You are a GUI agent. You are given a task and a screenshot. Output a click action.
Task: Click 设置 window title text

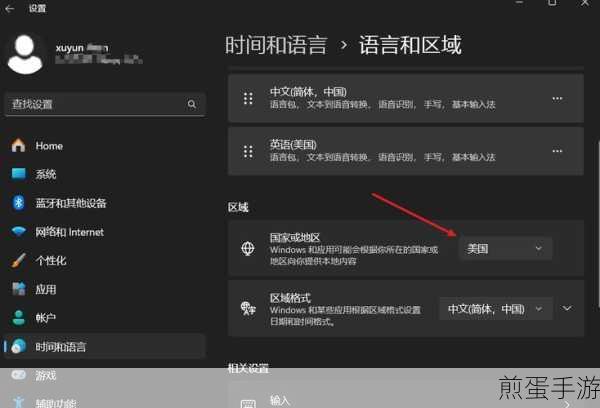(38, 8)
